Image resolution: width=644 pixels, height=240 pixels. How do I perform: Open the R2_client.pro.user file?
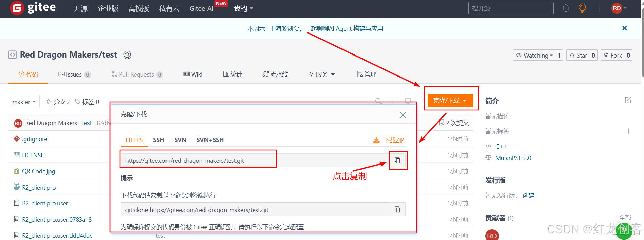(x=45, y=203)
